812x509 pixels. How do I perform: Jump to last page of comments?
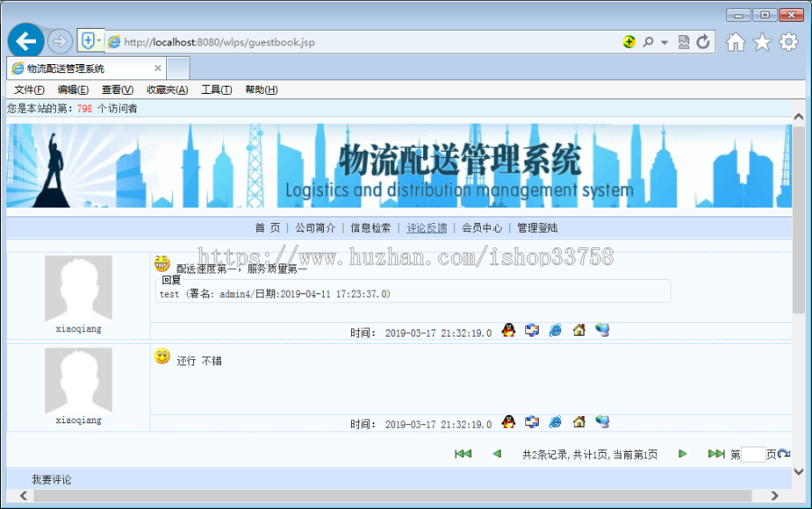pyautogui.click(x=716, y=454)
